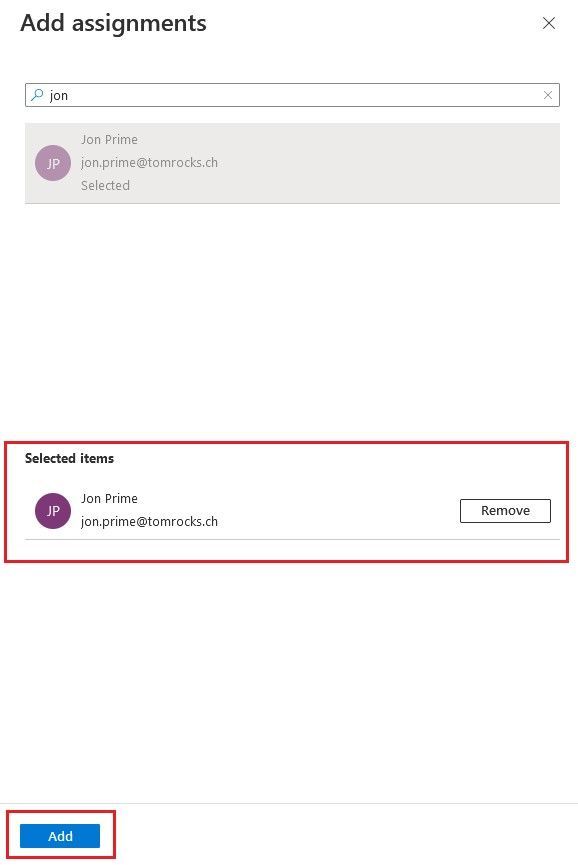Image resolution: width=578 pixels, height=865 pixels.
Task: Click the JP avatar under Selected items
Action: [53, 511]
